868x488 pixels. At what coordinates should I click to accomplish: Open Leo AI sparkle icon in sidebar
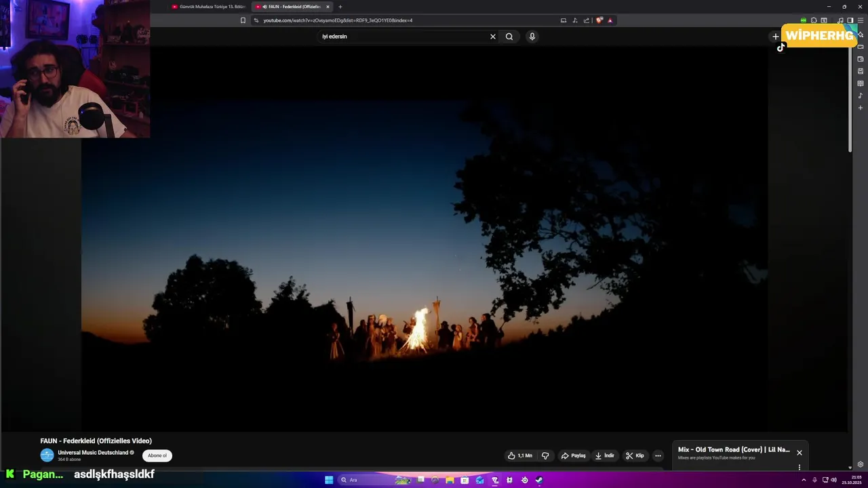point(861,35)
